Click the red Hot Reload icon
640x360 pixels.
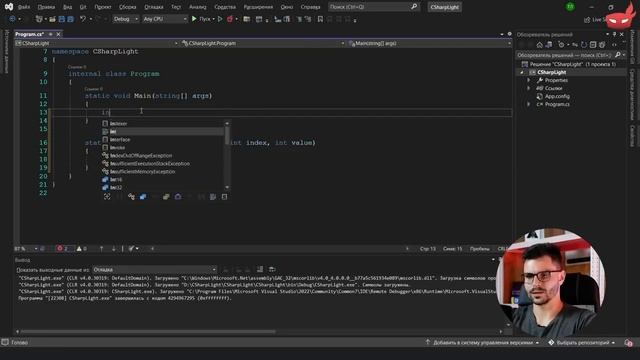230,19
